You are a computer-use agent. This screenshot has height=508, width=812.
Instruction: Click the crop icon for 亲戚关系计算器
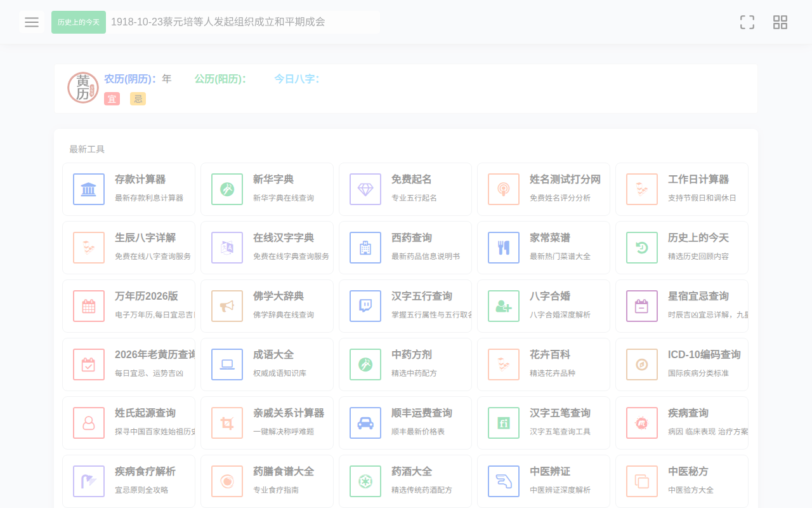click(x=227, y=423)
